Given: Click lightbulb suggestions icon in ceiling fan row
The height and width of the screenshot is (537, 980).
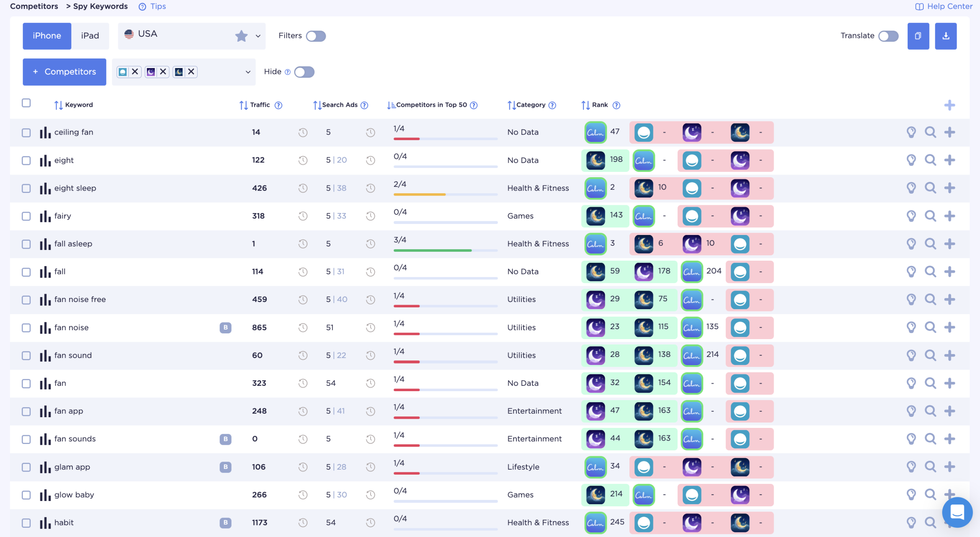Looking at the screenshot, I should tap(911, 132).
